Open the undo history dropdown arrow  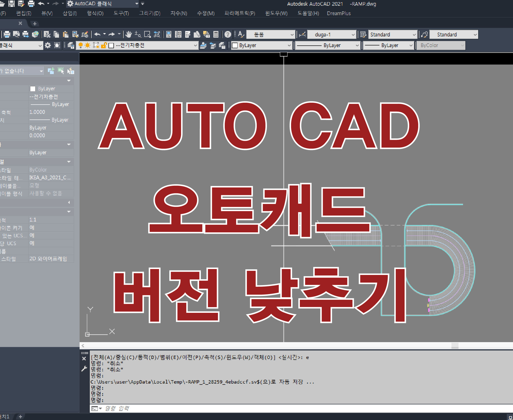click(x=104, y=34)
